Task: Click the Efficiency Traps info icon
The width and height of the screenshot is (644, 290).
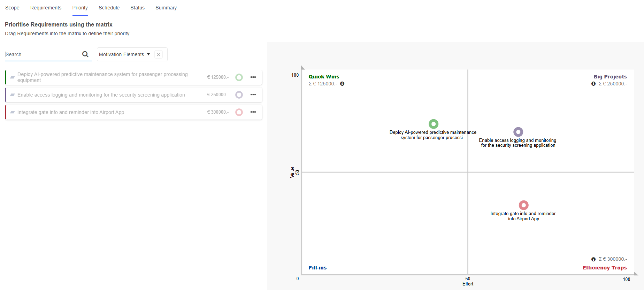Action: (x=593, y=259)
